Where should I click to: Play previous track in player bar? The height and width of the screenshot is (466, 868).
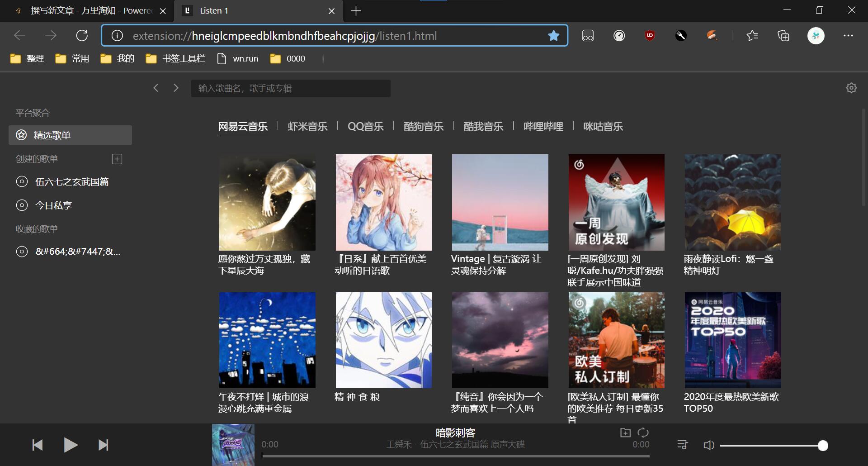coord(38,445)
